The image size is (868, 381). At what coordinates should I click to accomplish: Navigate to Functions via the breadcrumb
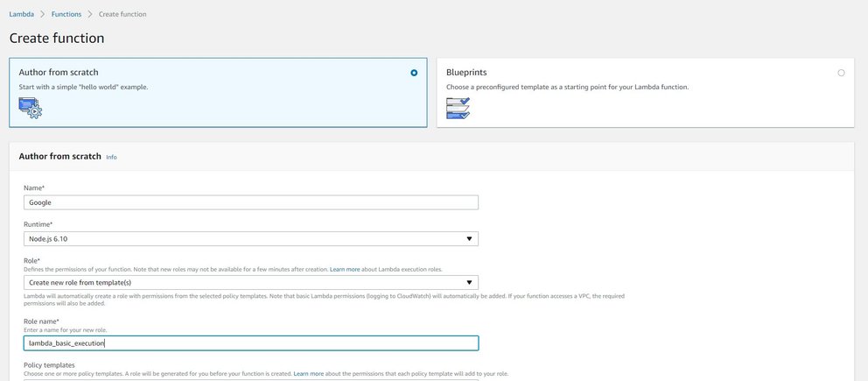pos(66,14)
